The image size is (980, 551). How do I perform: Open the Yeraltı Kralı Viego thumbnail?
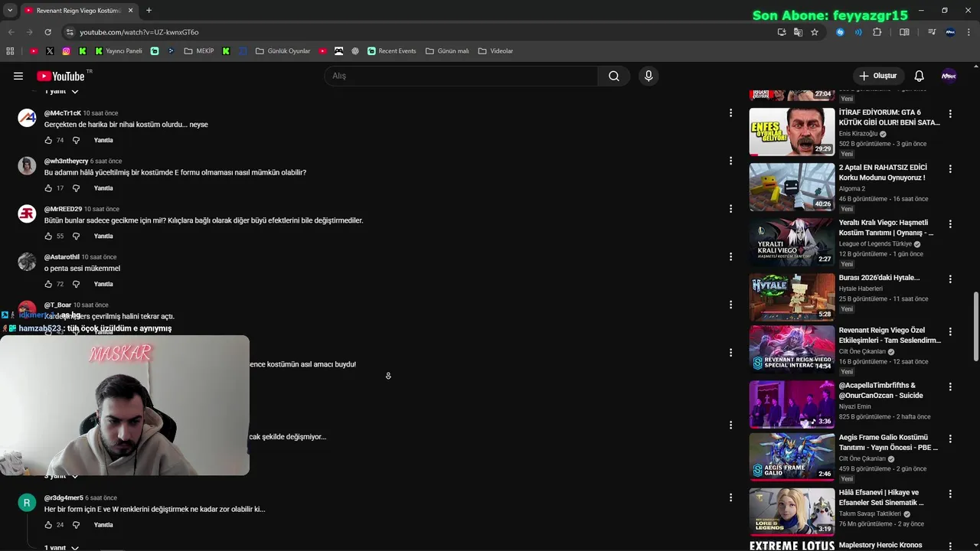[x=792, y=242]
